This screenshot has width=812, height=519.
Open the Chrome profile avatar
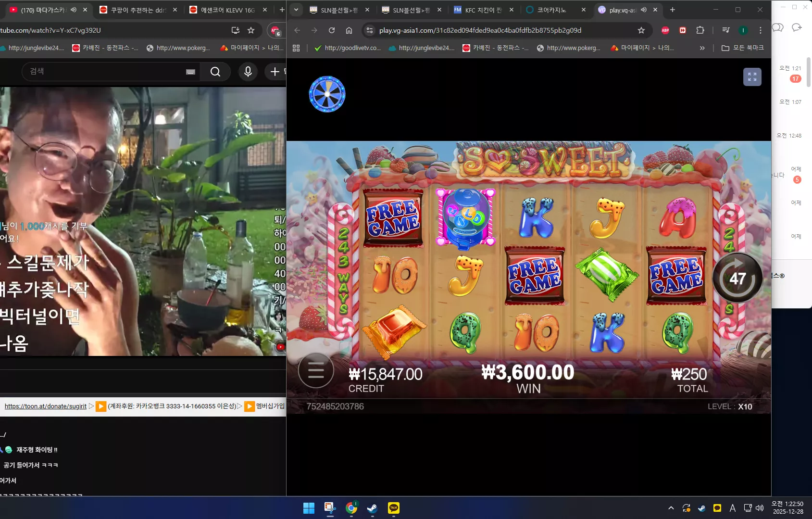[x=743, y=30]
